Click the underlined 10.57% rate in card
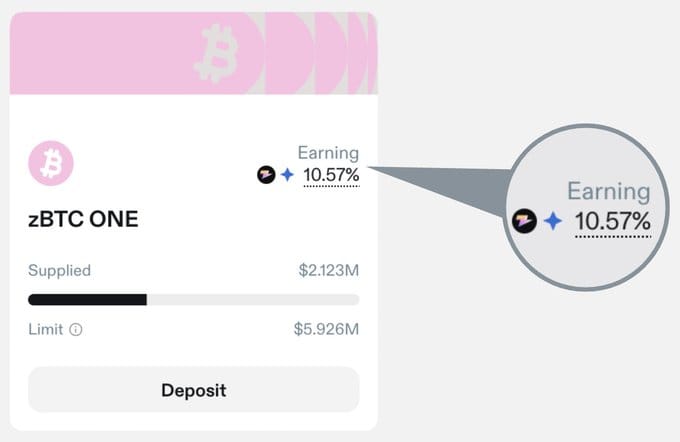The width and height of the screenshot is (680, 442). [331, 176]
